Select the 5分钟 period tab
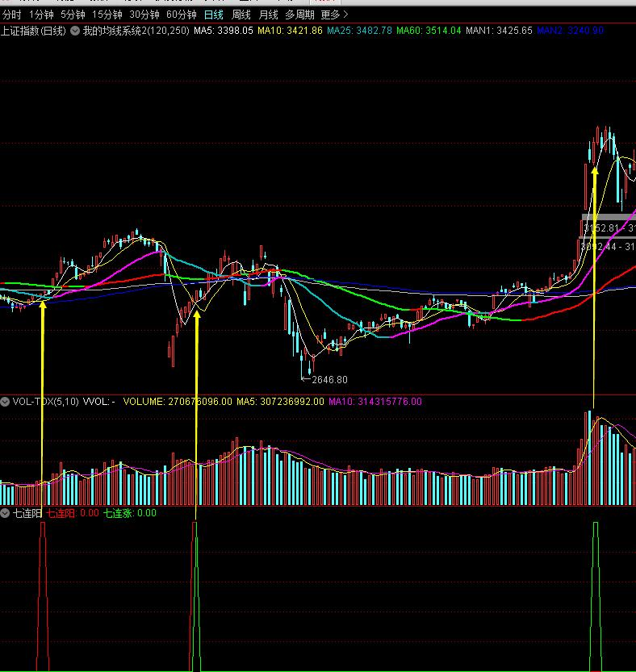636x672 pixels. pyautogui.click(x=73, y=15)
